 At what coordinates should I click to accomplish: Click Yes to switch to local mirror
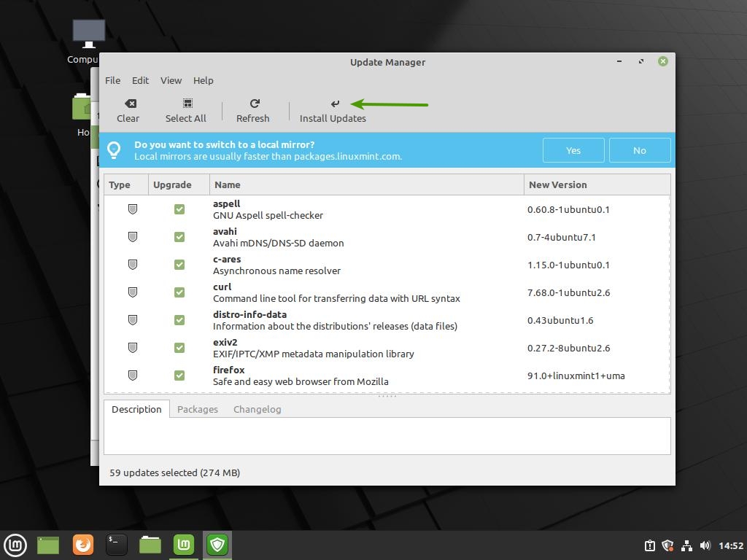[x=573, y=150]
